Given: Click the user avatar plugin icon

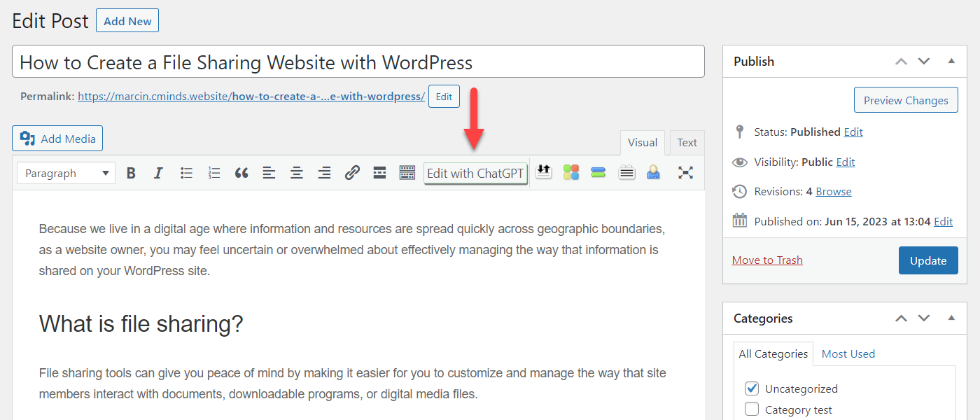Looking at the screenshot, I should coord(653,172).
